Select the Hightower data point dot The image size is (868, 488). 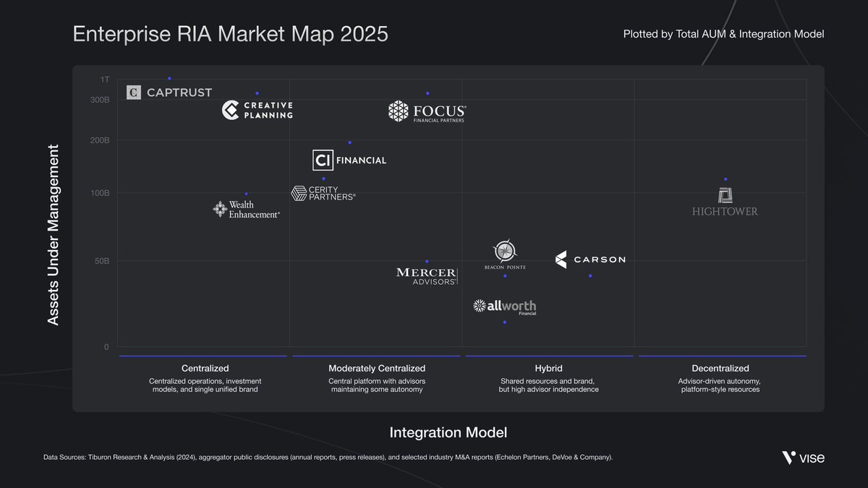(x=726, y=179)
